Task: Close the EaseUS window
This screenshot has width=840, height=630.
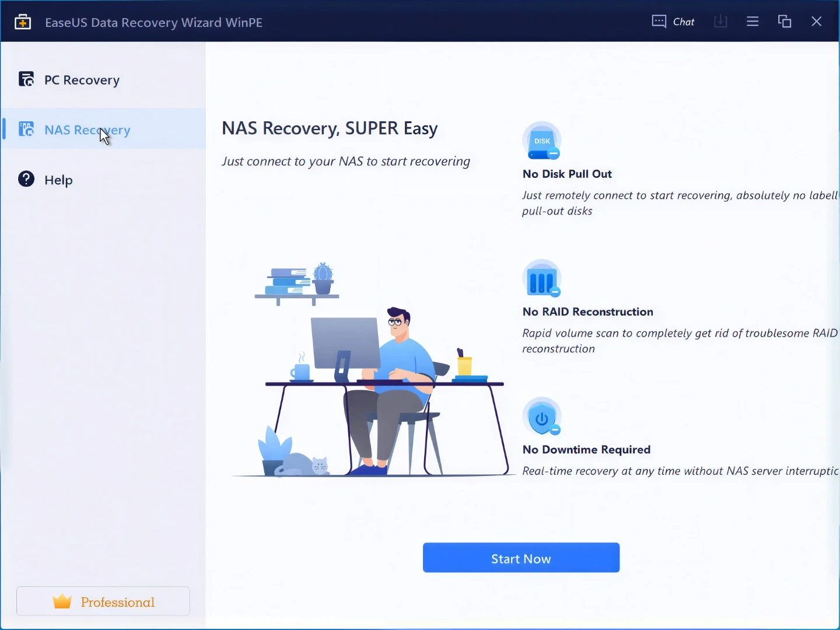Action: pyautogui.click(x=817, y=22)
